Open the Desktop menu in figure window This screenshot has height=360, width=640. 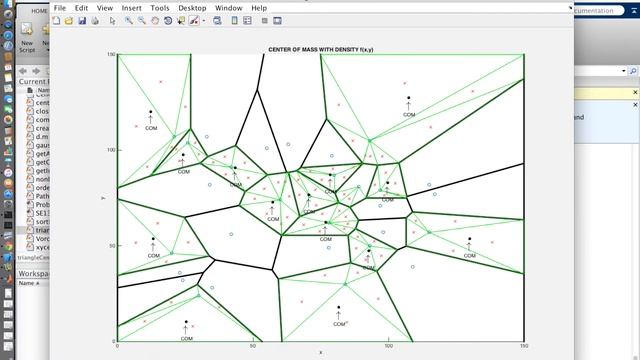[192, 8]
